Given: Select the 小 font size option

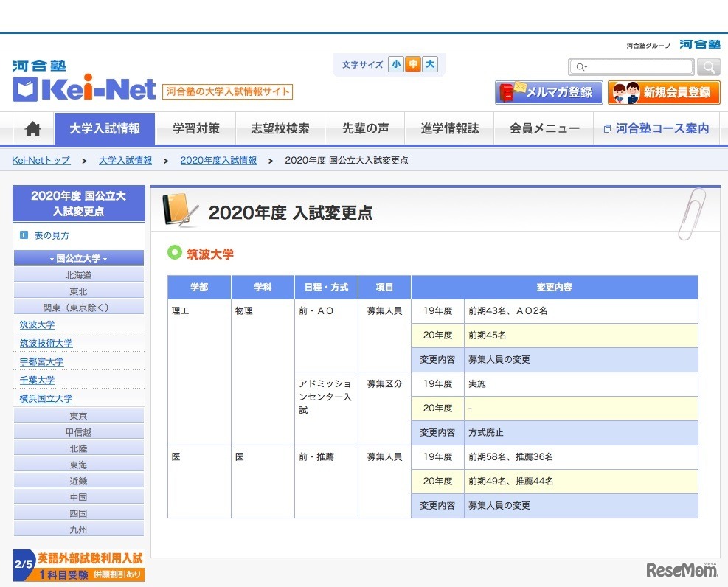Looking at the screenshot, I should (396, 65).
